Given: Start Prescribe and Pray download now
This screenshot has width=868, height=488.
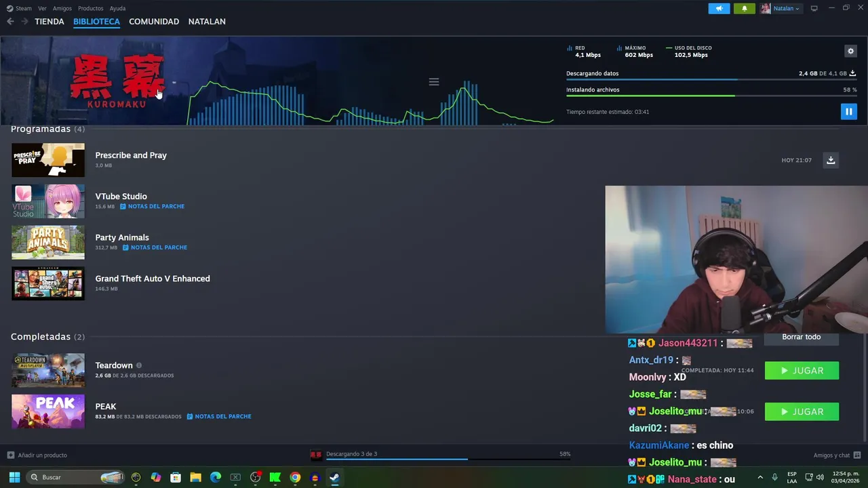Looking at the screenshot, I should tap(831, 160).
